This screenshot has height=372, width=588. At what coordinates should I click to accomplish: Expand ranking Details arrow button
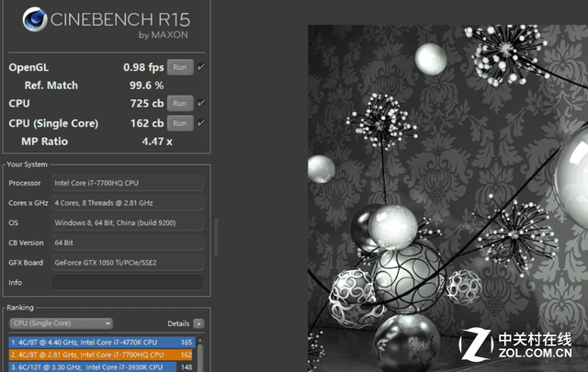198,323
